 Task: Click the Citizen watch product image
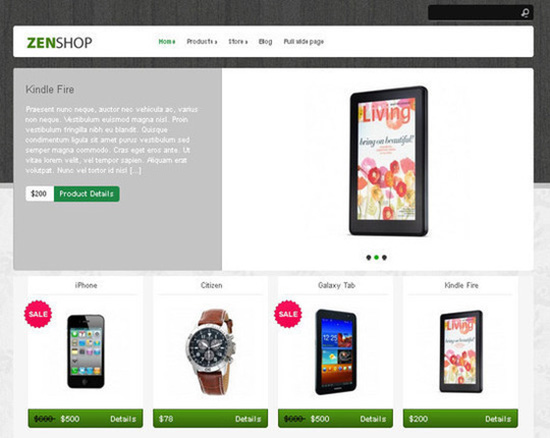[210, 352]
